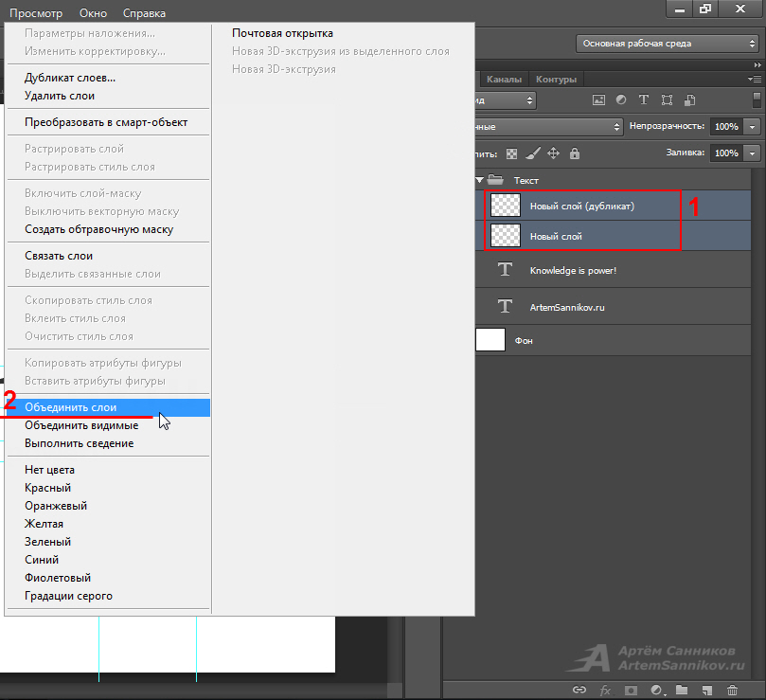The image size is (766, 700).
Task: Choose Объединить слои from the context menu
Action: [x=108, y=407]
